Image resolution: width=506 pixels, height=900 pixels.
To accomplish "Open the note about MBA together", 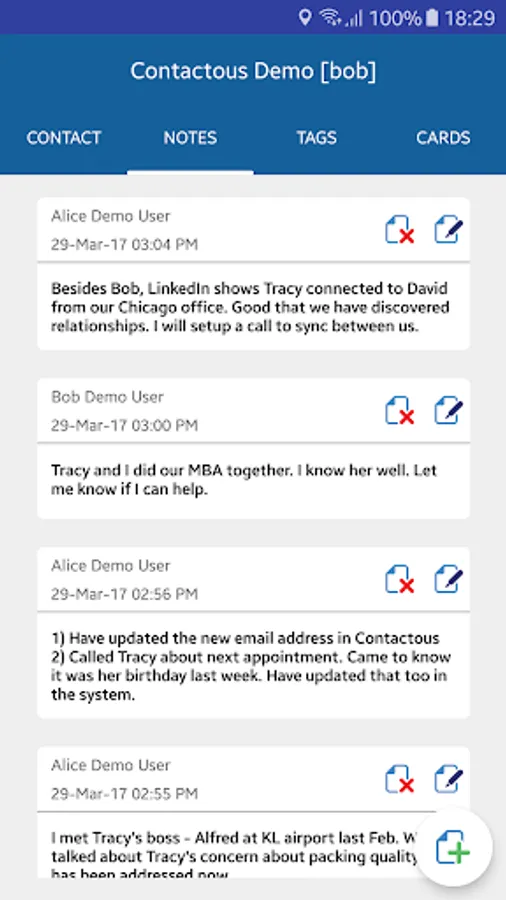I will 254,480.
